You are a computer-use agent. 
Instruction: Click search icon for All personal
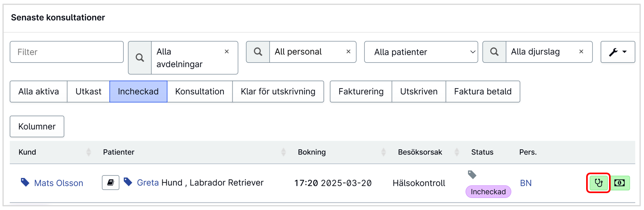coord(258,52)
